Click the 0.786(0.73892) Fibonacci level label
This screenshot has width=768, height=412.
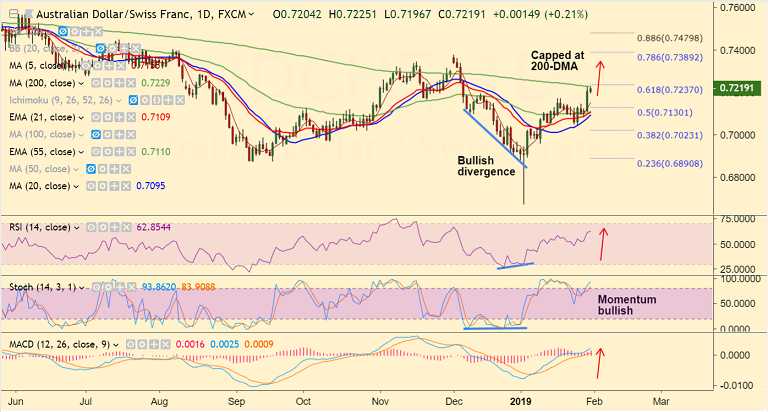670,57
